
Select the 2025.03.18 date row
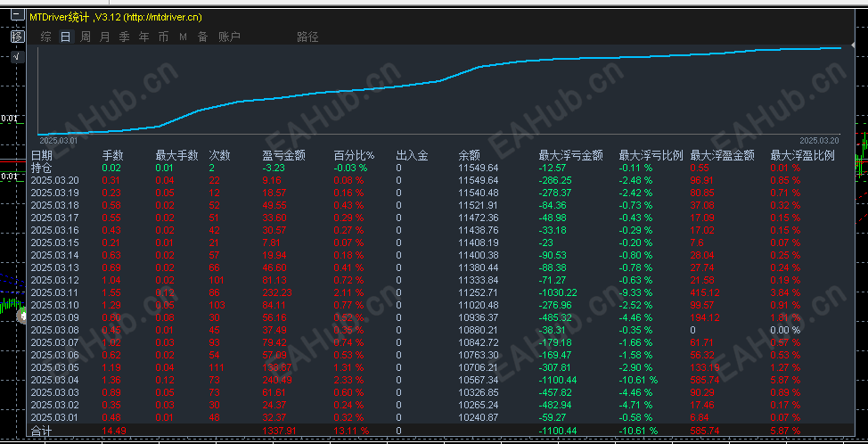(54, 205)
